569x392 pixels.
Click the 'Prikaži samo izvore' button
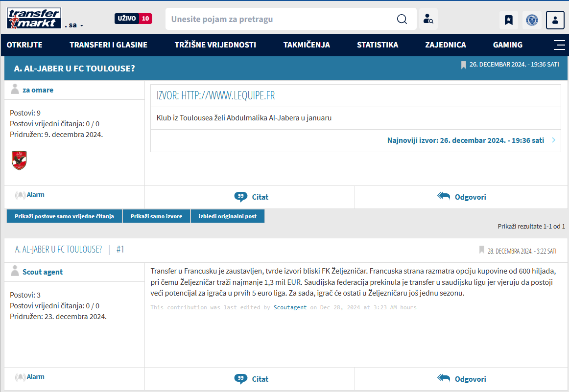pos(156,216)
